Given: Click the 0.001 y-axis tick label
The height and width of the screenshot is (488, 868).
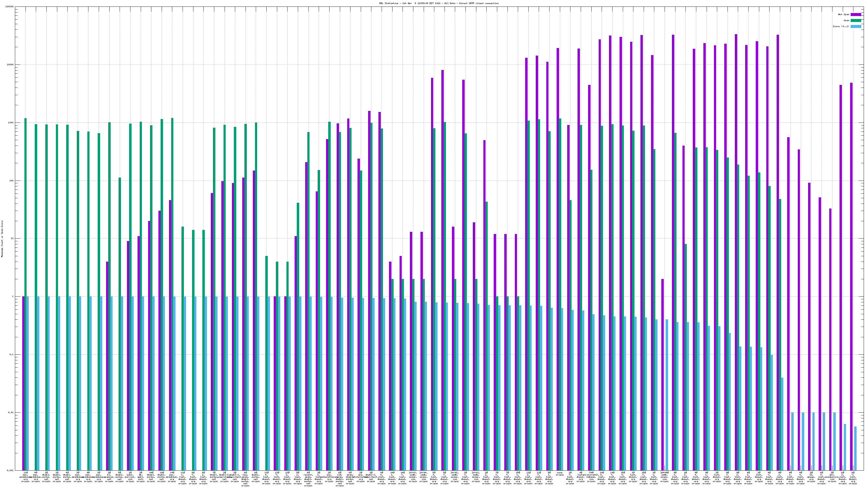Looking at the screenshot, I should (10, 470).
